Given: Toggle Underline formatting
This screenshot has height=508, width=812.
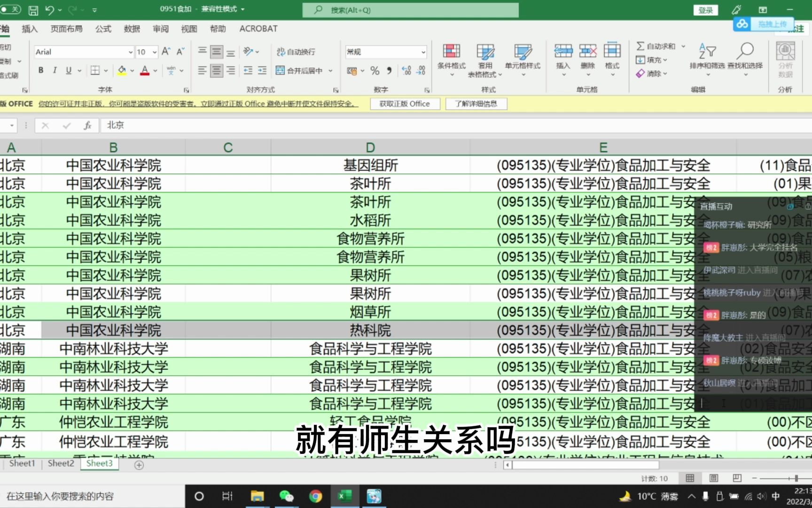Looking at the screenshot, I should tap(69, 71).
